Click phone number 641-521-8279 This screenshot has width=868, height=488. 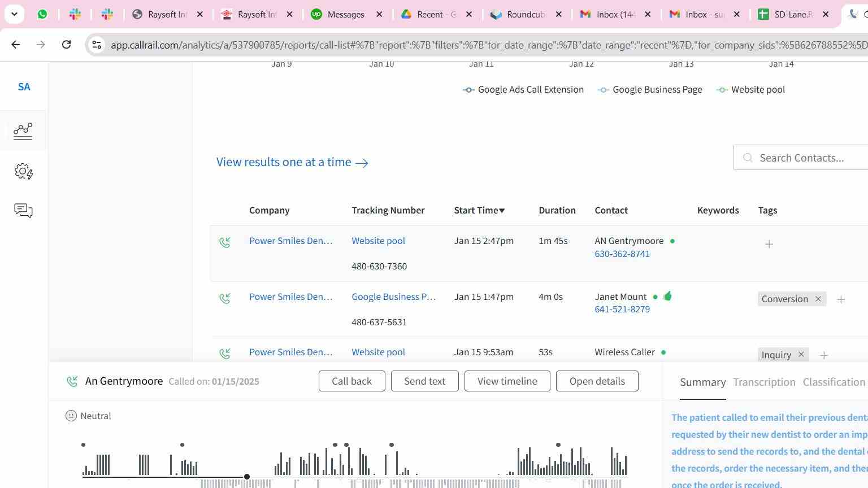coord(622,310)
